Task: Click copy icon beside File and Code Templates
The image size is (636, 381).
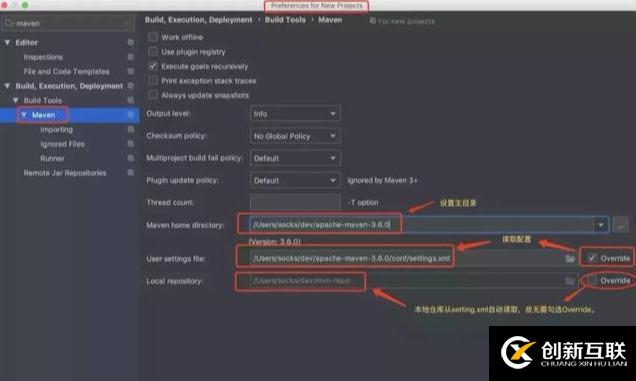Action: [131, 71]
